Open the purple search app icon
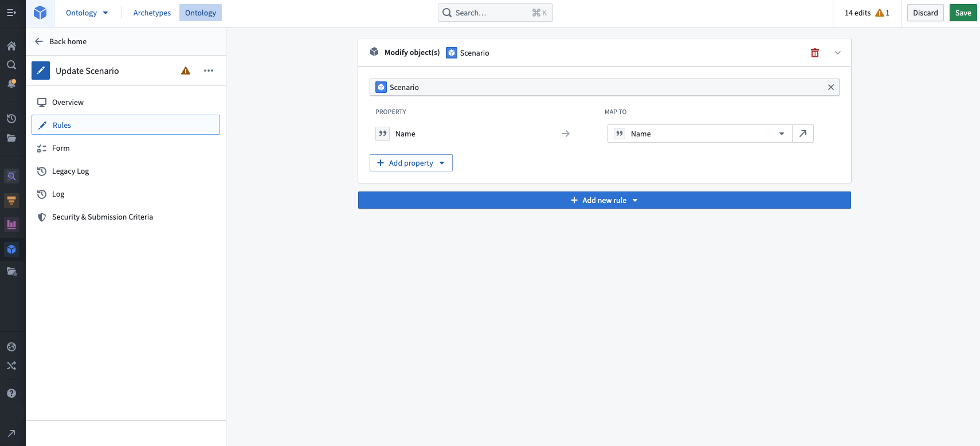The width and height of the screenshot is (980, 446). coord(11,176)
